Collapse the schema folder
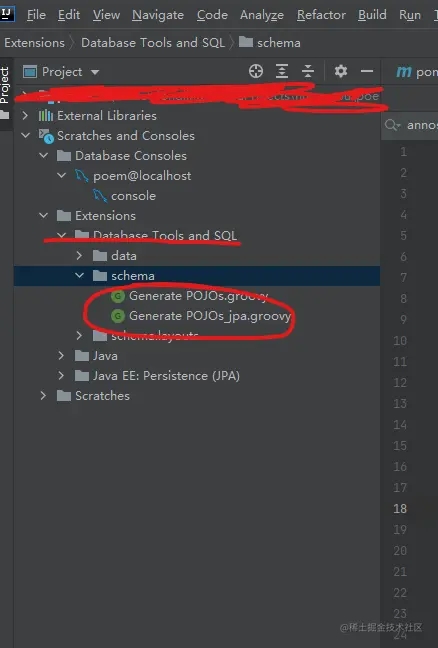438x648 pixels. pyautogui.click(x=80, y=276)
